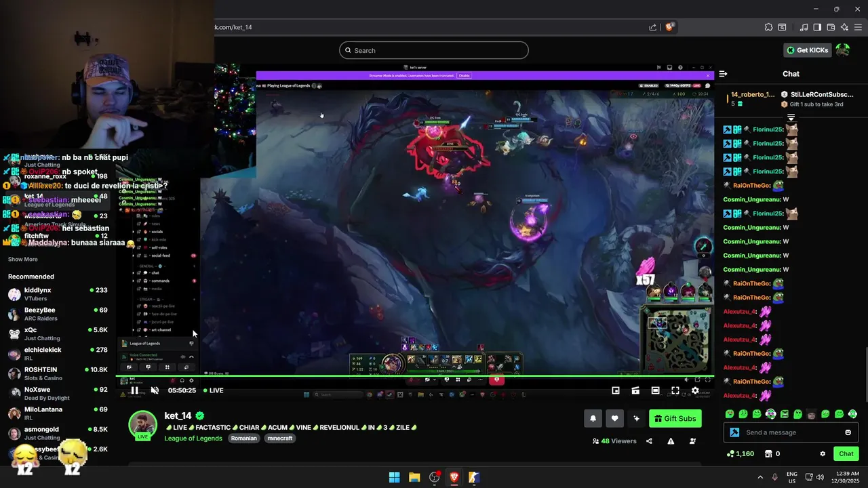Open tab search icon in toolbar
Image resolution: width=868 pixels, height=488 pixels.
tap(782, 27)
